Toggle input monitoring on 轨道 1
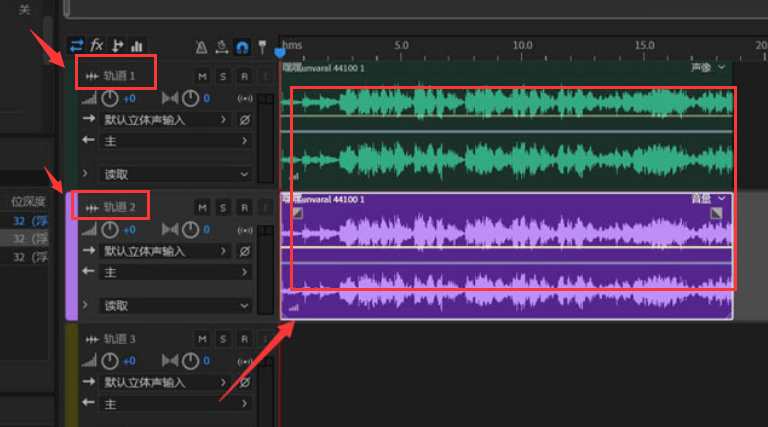 264,76
